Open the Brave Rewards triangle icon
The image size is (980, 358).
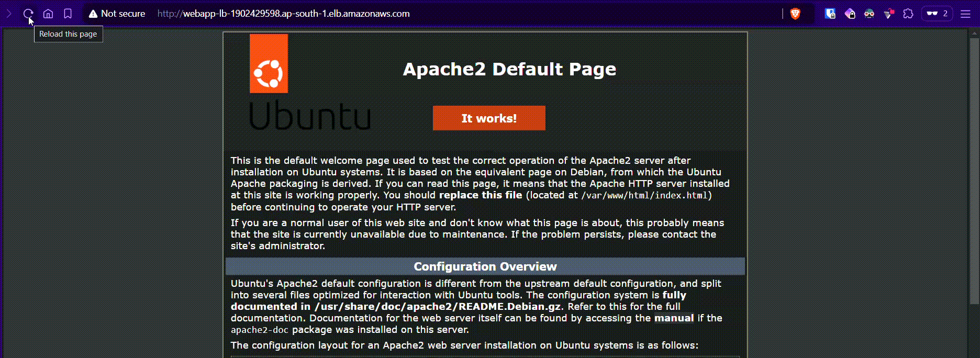coord(889,14)
